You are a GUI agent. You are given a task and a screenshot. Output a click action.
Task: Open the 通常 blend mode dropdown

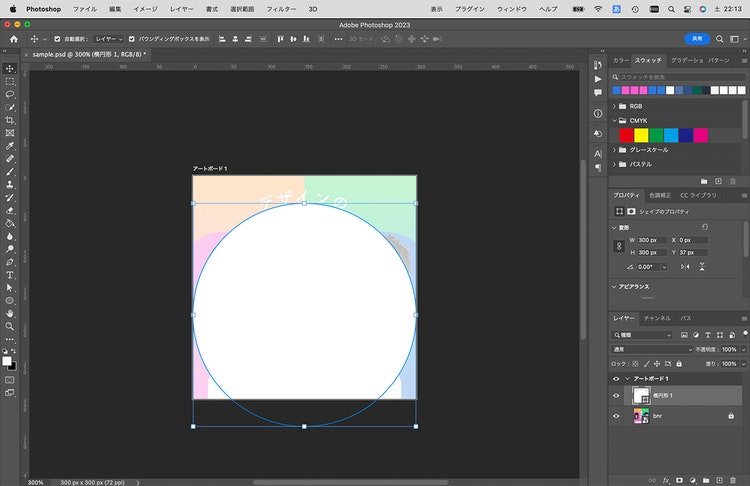pyautogui.click(x=652, y=350)
